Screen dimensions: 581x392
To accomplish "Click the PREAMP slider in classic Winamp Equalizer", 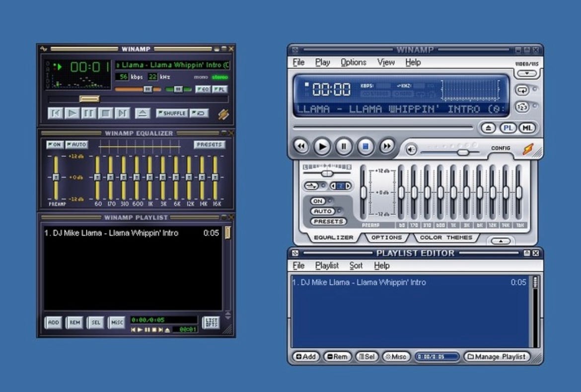I will coord(56,177).
